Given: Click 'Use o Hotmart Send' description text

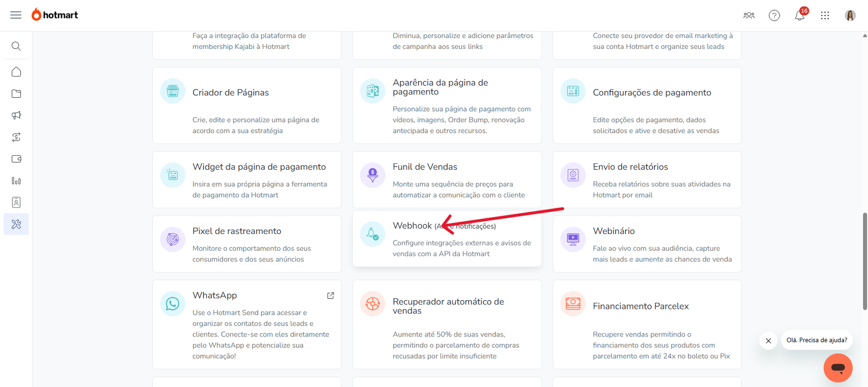Looking at the screenshot, I should pyautogui.click(x=260, y=334).
